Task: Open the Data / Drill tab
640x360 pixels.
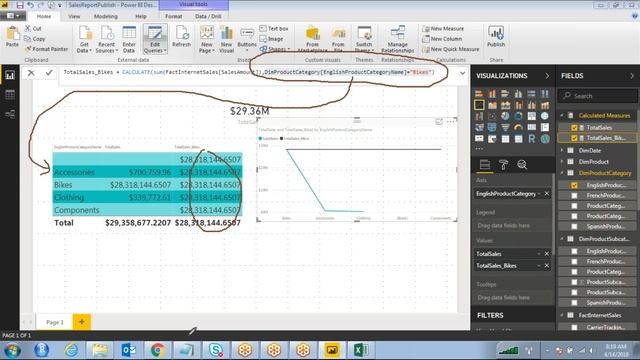Action: pyautogui.click(x=208, y=16)
